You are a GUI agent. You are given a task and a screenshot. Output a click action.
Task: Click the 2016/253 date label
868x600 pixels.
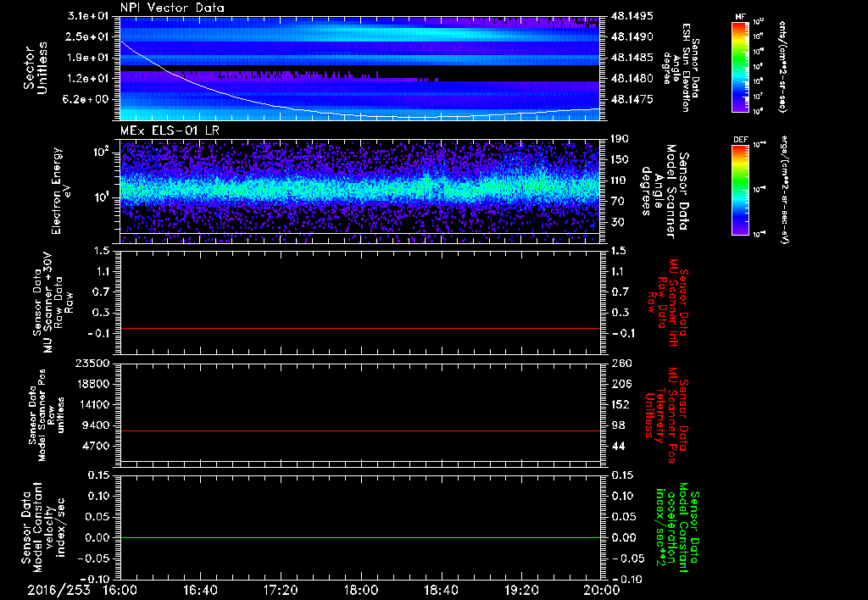[x=58, y=590]
